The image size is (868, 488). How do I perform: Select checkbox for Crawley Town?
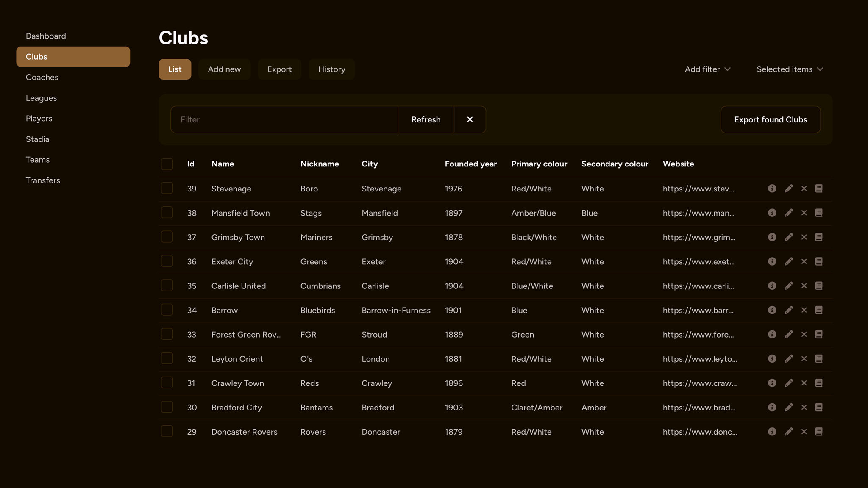pos(167,383)
